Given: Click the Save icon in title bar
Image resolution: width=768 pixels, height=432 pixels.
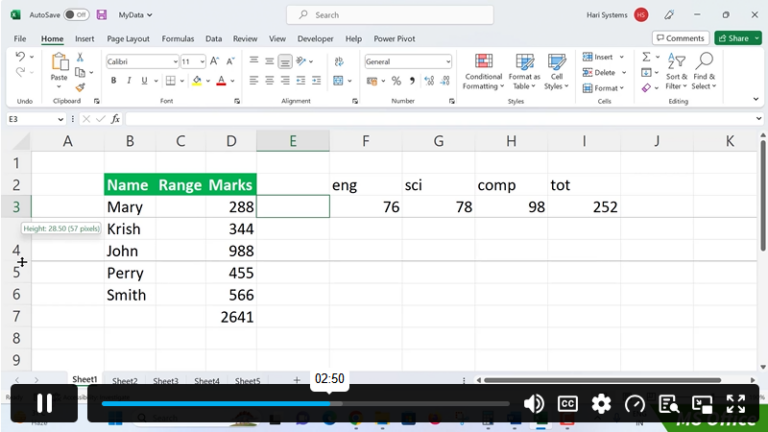Looking at the screenshot, I should click(x=101, y=15).
